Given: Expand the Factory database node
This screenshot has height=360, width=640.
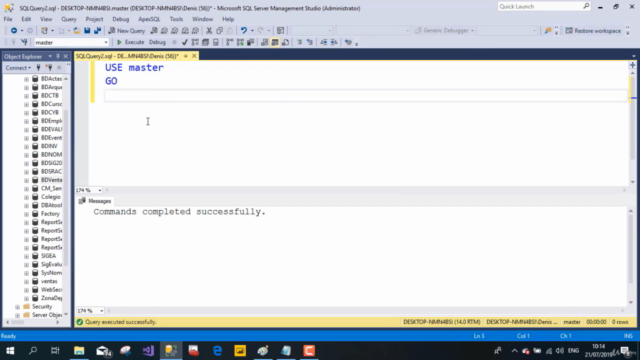Looking at the screenshot, I should pos(27,214).
